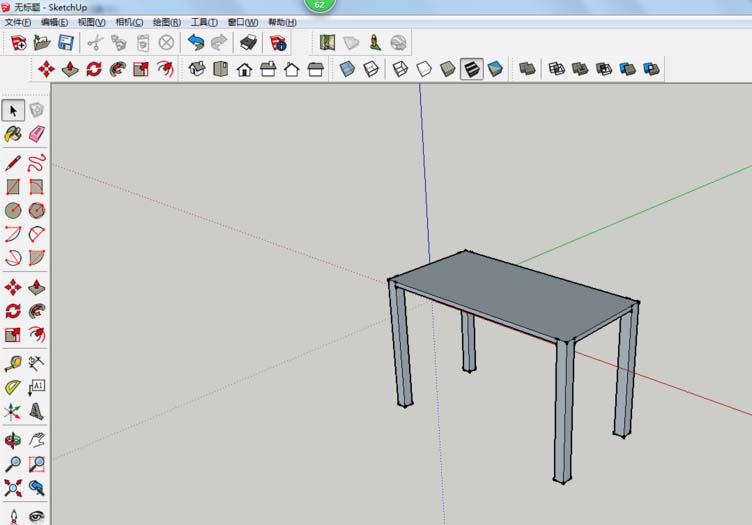Click the Redo arrow icon

pos(219,43)
